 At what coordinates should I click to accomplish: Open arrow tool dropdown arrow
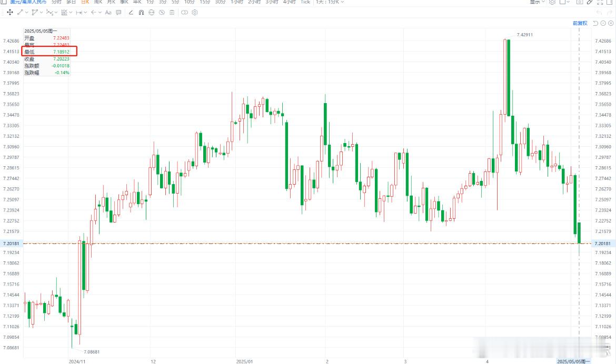[100, 13]
